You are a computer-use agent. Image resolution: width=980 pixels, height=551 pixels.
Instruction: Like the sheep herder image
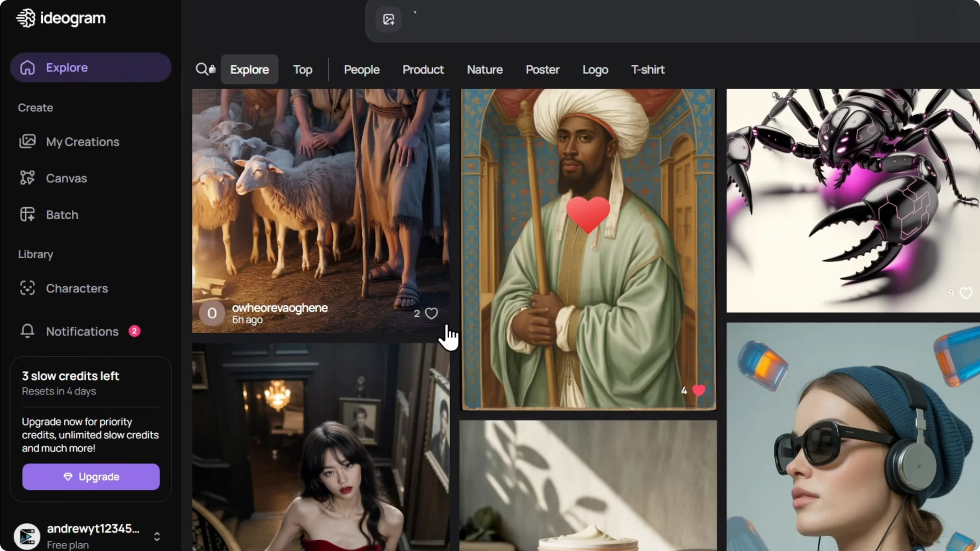coord(432,313)
